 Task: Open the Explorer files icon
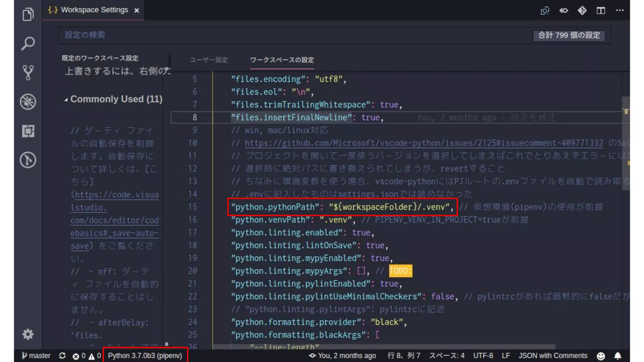(28, 14)
